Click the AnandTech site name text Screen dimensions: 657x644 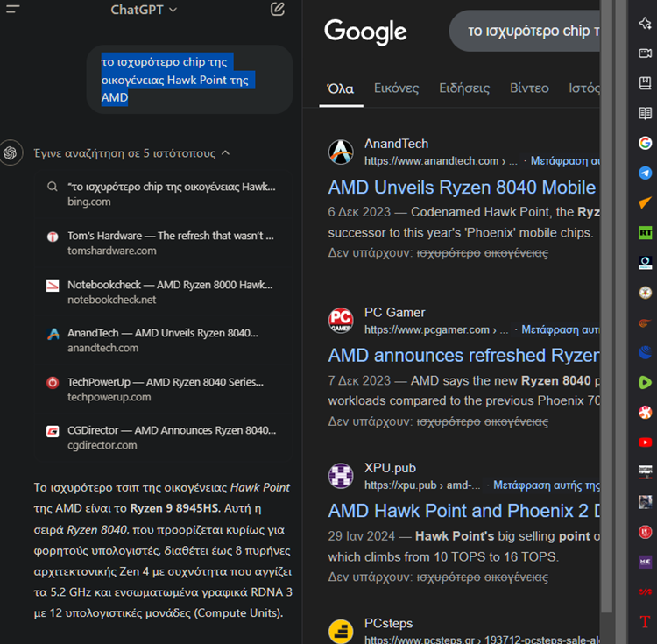click(x=396, y=144)
